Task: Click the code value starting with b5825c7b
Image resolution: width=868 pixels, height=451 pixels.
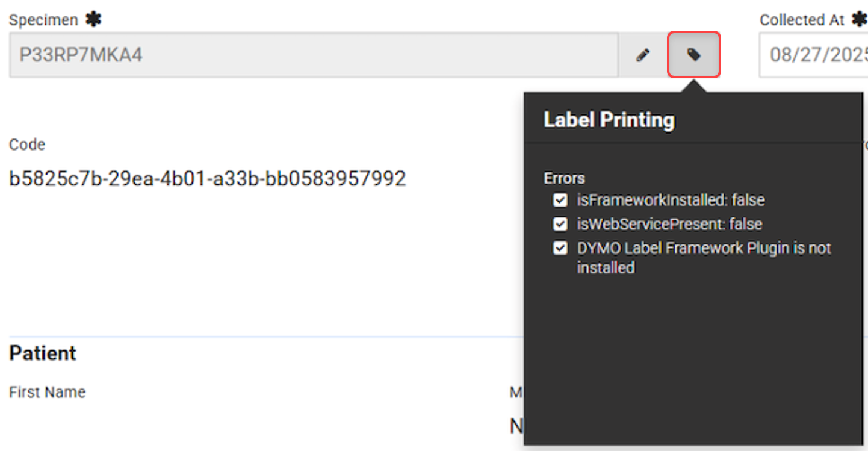Action: click(208, 178)
